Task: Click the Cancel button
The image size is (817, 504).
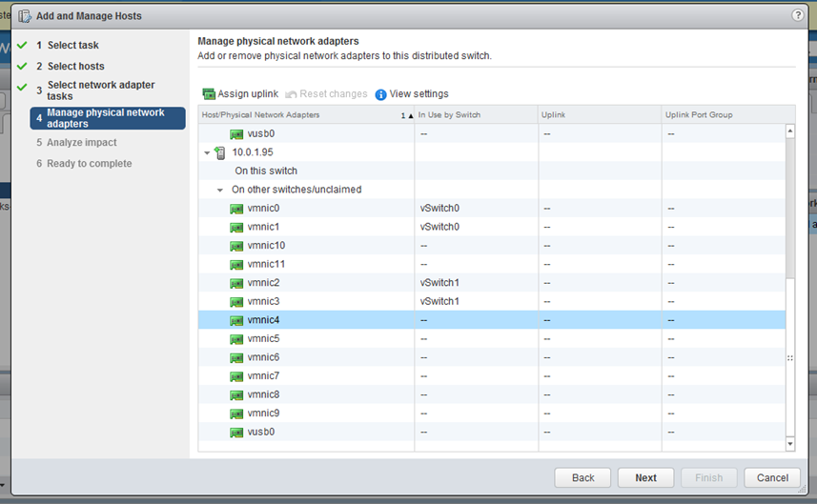Action: pyautogui.click(x=772, y=477)
